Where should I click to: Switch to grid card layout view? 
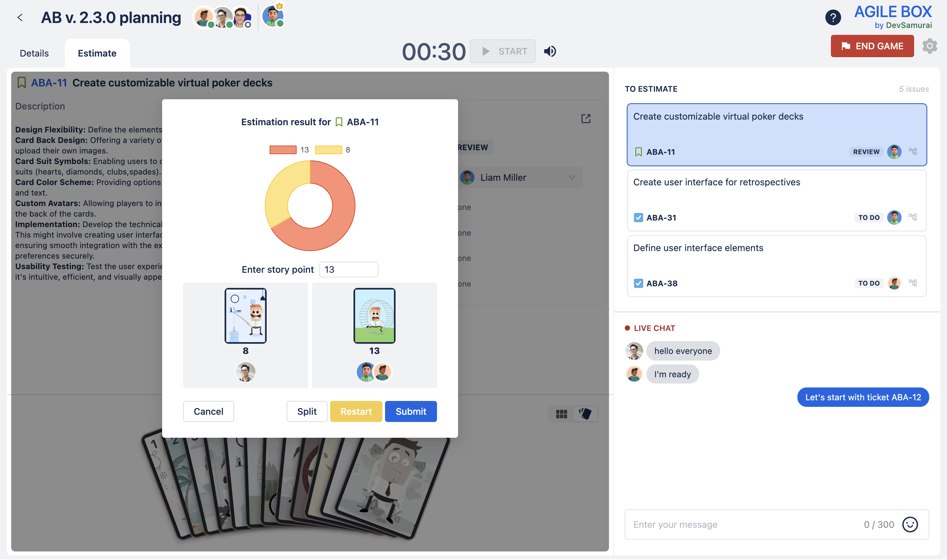pyautogui.click(x=561, y=414)
